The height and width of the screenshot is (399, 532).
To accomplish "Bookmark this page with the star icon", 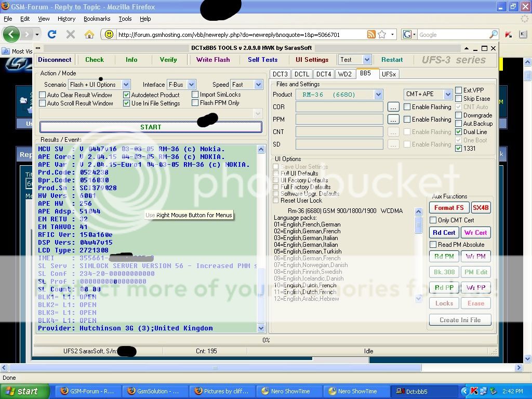I will coord(382,34).
